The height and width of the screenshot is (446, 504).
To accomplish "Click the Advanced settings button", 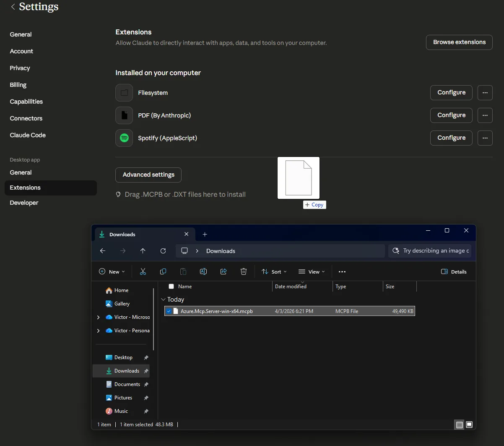I will [x=148, y=175].
